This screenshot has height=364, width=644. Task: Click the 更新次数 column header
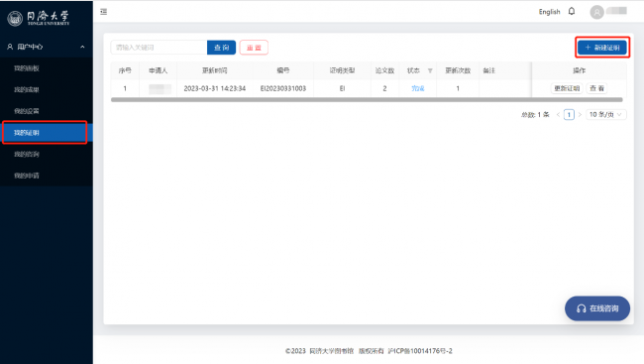(x=458, y=70)
